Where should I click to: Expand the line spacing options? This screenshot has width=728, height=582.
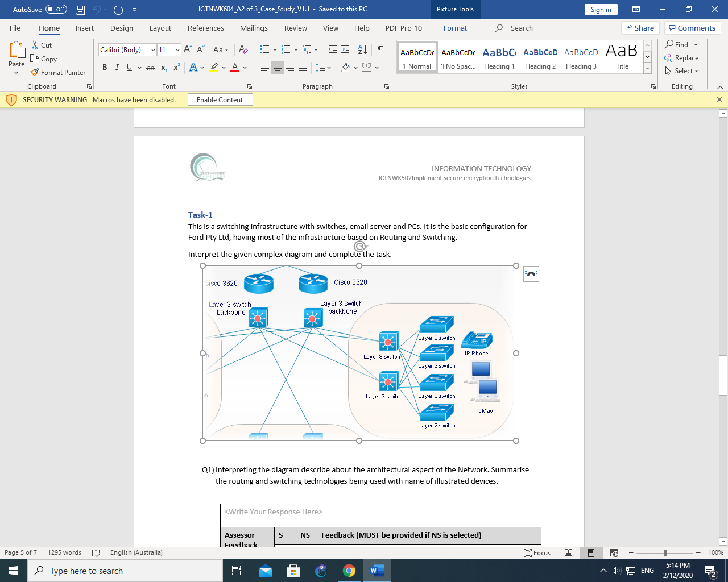(x=328, y=67)
